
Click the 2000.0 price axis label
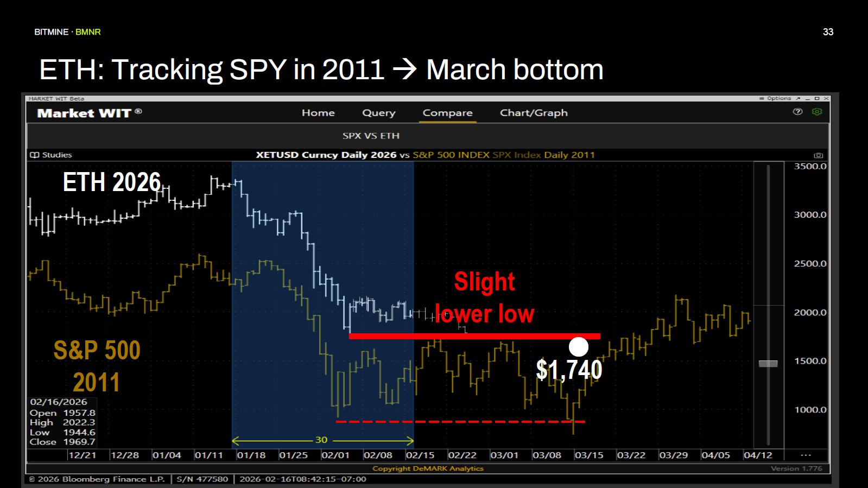click(810, 313)
